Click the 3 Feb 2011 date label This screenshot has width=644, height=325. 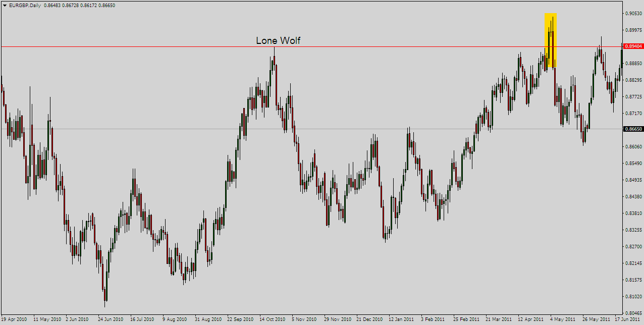(433, 319)
